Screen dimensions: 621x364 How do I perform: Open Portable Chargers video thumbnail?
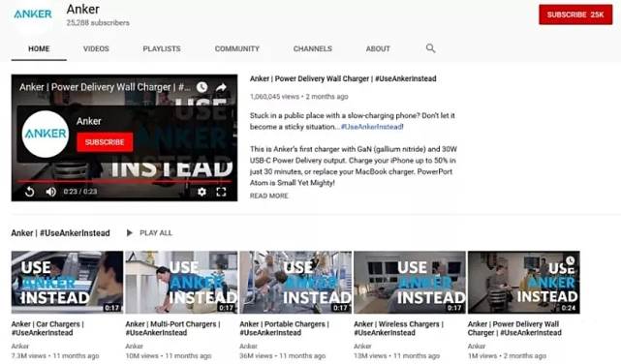tap(295, 282)
